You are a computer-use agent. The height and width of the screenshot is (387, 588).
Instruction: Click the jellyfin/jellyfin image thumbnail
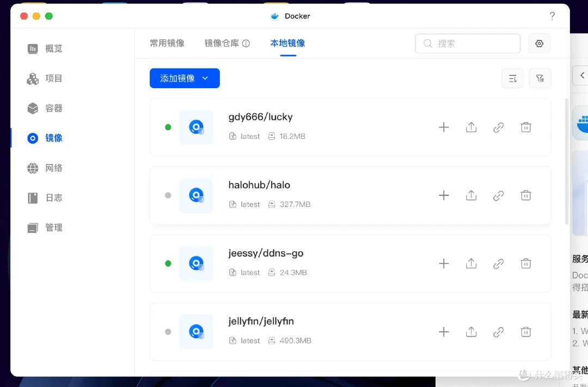196,332
